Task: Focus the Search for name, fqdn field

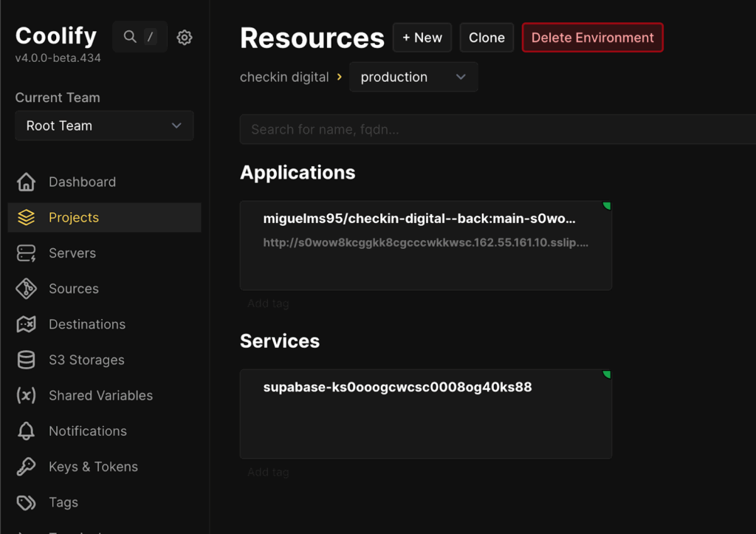Action: (495, 129)
